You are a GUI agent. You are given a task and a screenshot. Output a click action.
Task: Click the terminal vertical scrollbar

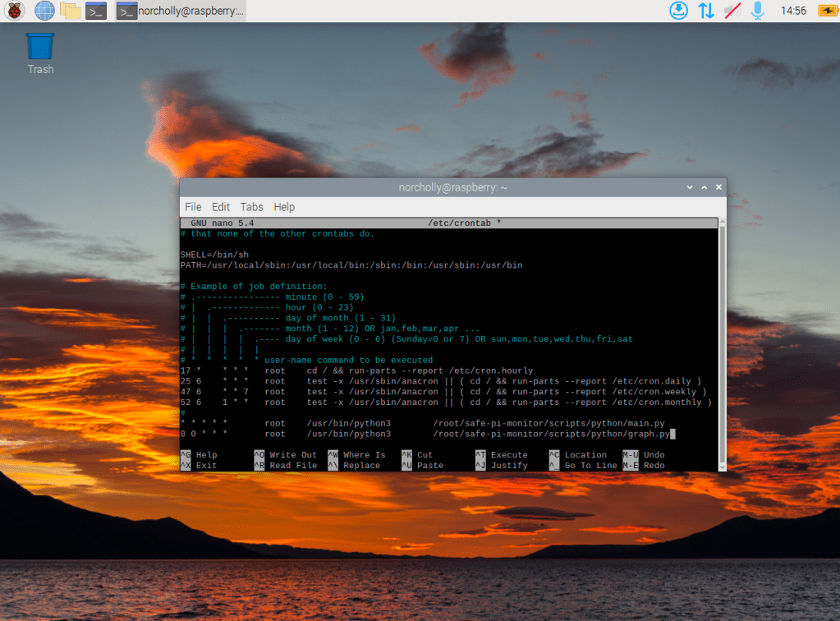(722, 345)
